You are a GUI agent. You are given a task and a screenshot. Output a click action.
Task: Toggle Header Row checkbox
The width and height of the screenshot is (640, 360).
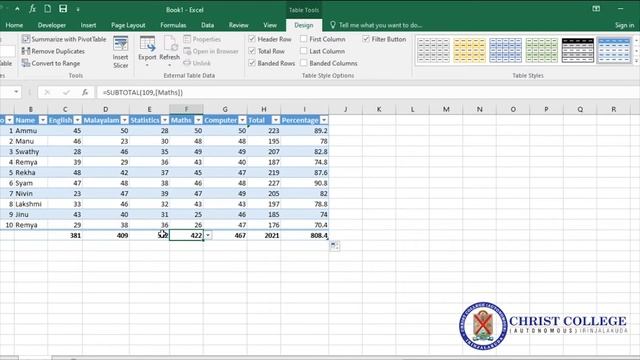(252, 39)
